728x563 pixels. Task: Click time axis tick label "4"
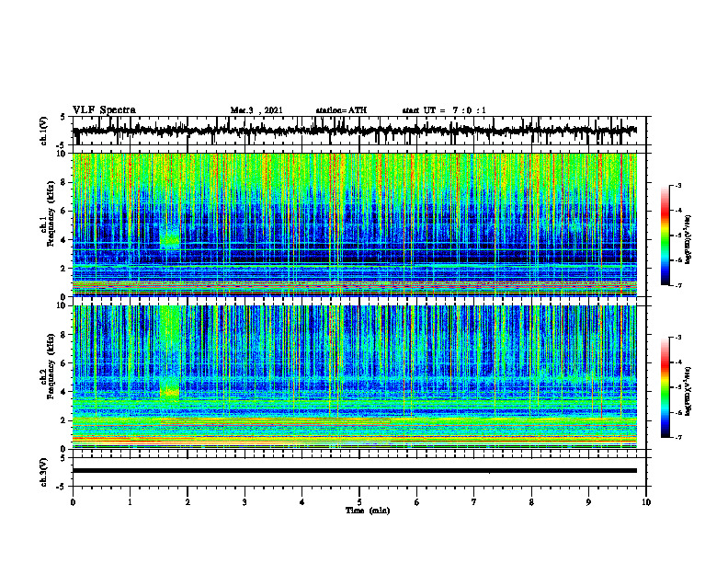coord(301,502)
